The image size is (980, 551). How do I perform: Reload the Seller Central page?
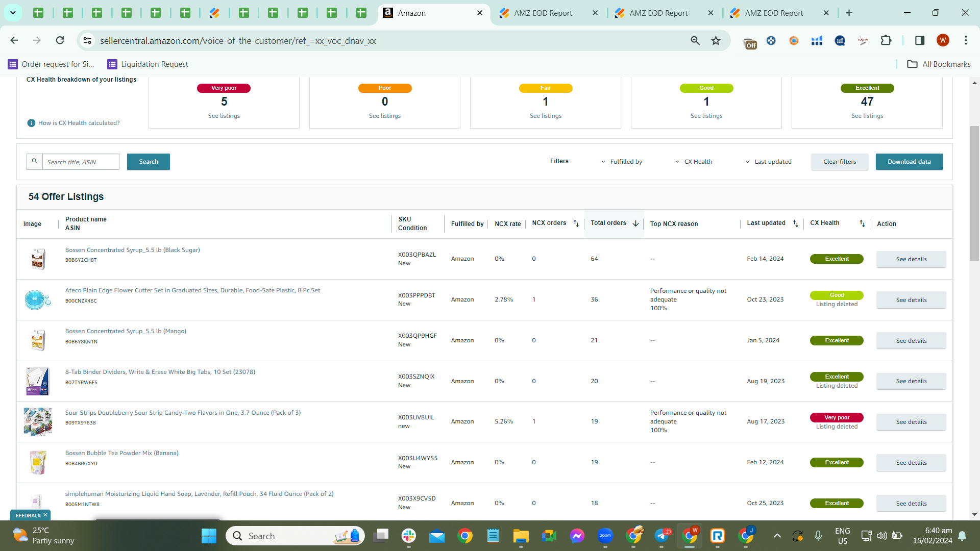tap(60, 40)
